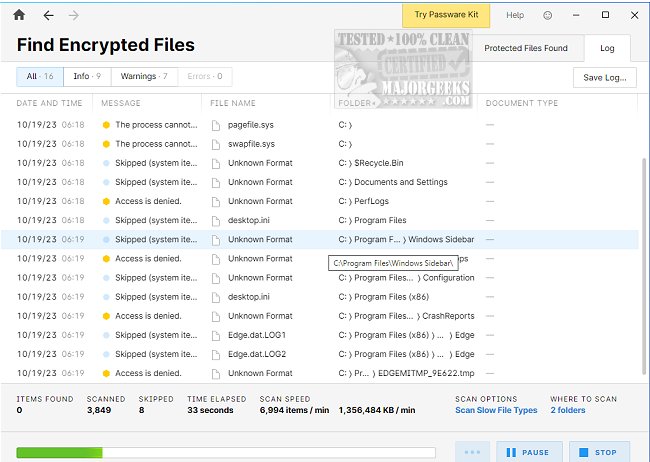Click warning dot on CrashReports row

[x=106, y=316]
